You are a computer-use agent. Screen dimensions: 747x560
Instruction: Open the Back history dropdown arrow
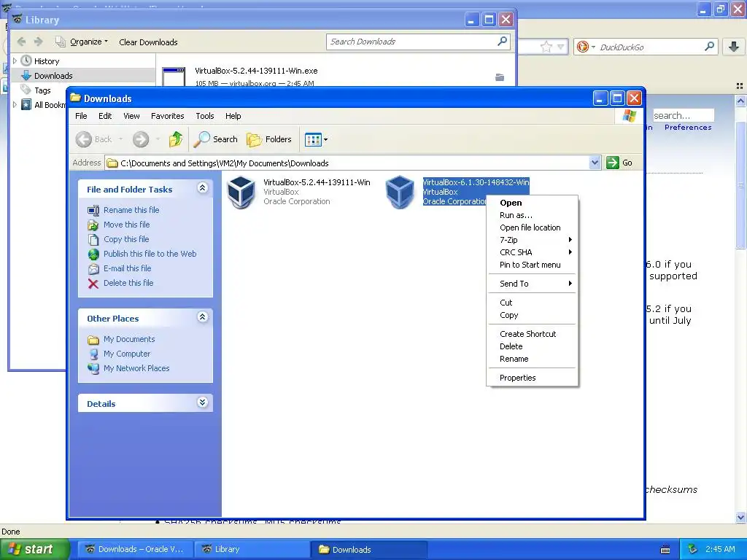click(x=121, y=139)
